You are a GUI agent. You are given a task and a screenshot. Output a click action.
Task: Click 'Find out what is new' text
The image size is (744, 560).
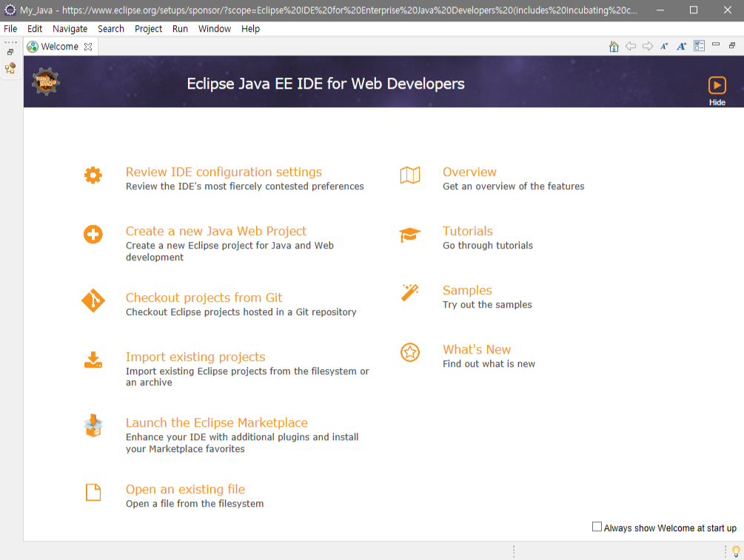pos(489,364)
